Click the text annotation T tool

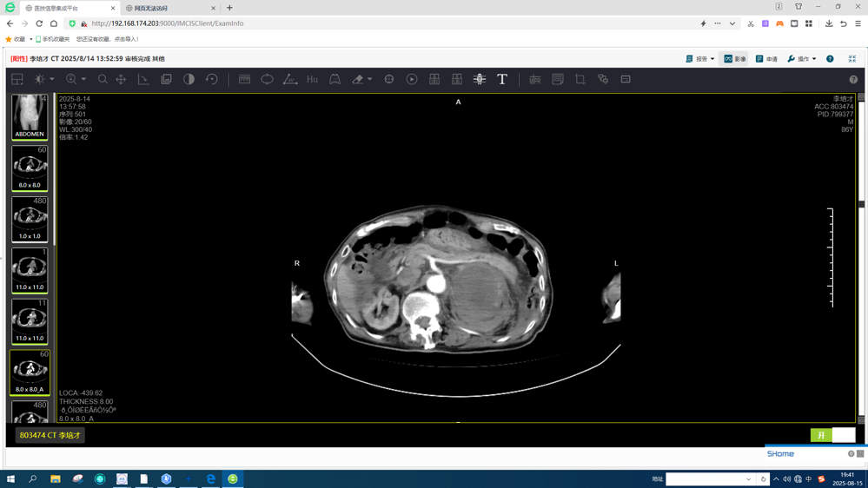pyautogui.click(x=502, y=79)
